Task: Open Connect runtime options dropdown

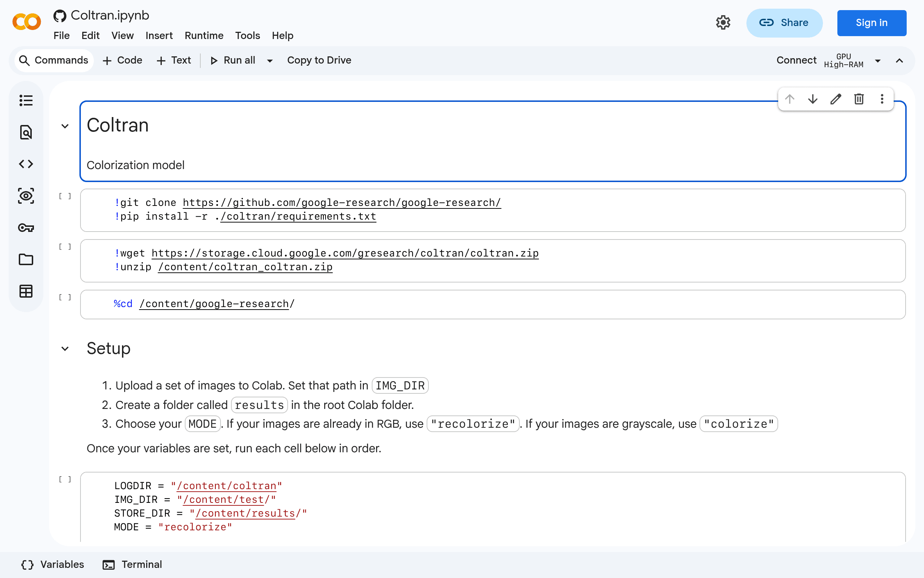Action: pyautogui.click(x=878, y=61)
